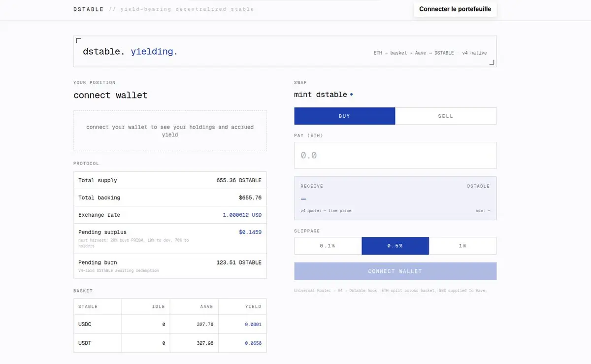
Task: Click the Connecter le portefeuille button
Action: (x=455, y=9)
